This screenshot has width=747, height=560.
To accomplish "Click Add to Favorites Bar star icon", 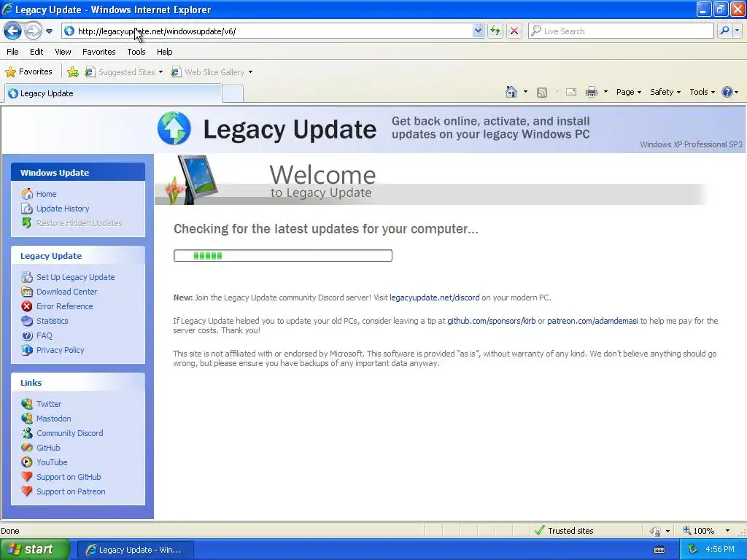I will (73, 72).
